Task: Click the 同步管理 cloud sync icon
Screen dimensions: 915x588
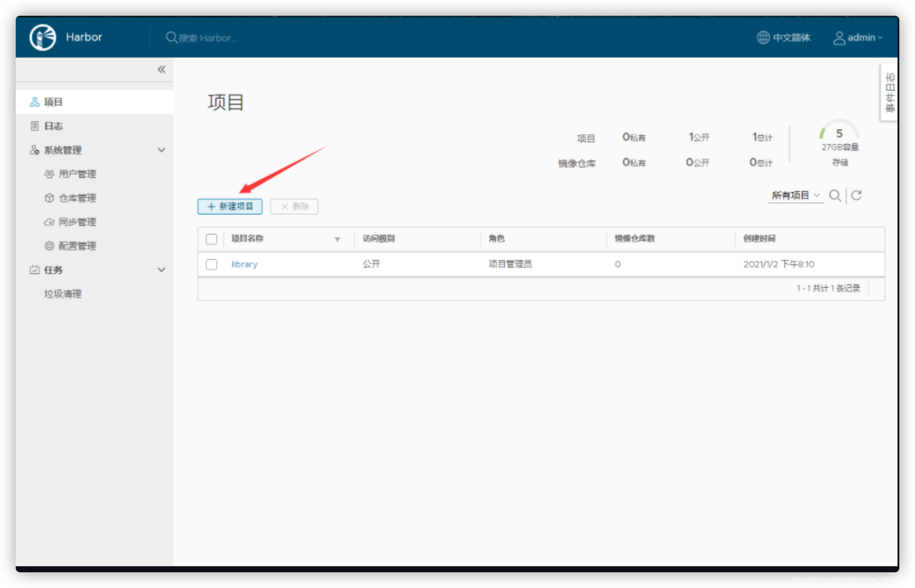Action: pyautogui.click(x=49, y=222)
